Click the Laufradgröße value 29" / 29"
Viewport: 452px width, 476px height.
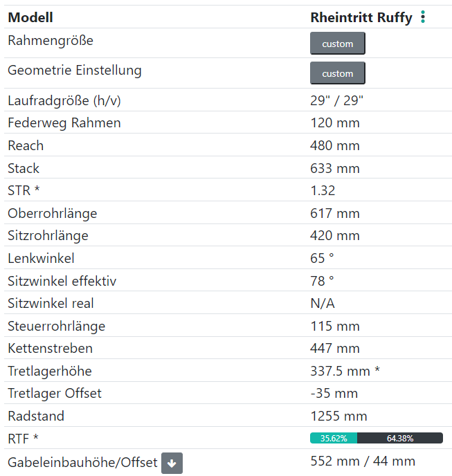coord(337,100)
